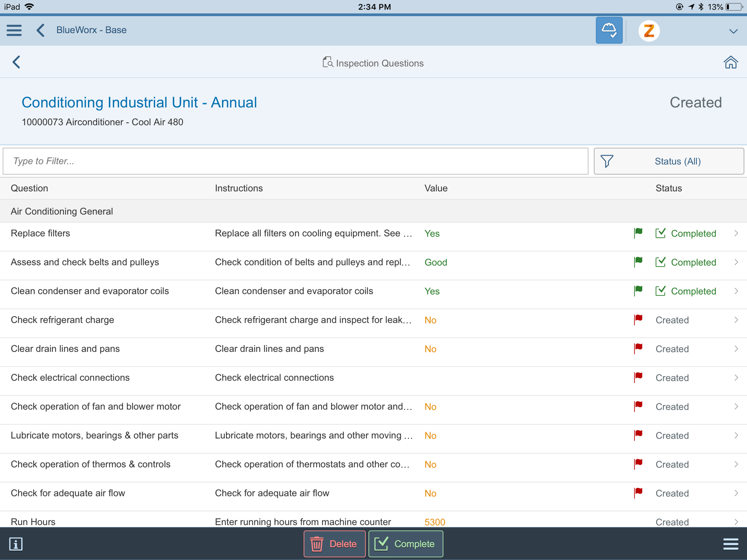
Task: Open the hamburger menu in top bar
Action: click(x=14, y=30)
